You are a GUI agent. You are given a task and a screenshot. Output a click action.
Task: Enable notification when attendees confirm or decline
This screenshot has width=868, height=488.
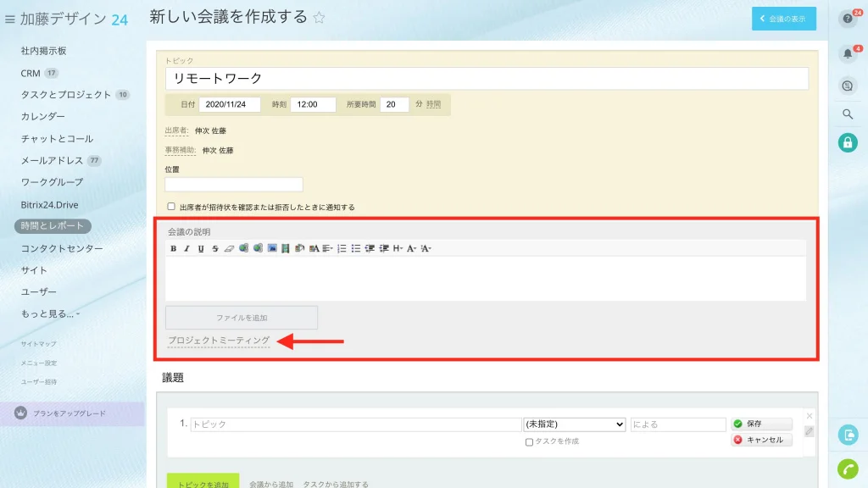click(x=171, y=207)
